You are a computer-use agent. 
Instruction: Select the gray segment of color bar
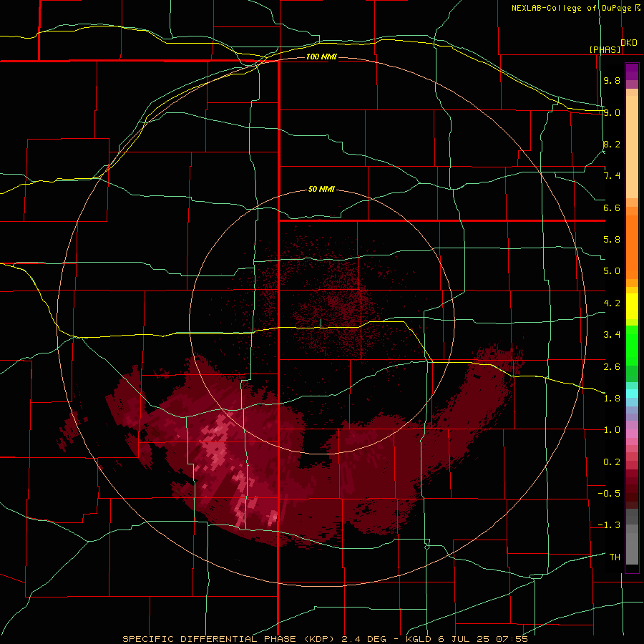tap(632, 537)
